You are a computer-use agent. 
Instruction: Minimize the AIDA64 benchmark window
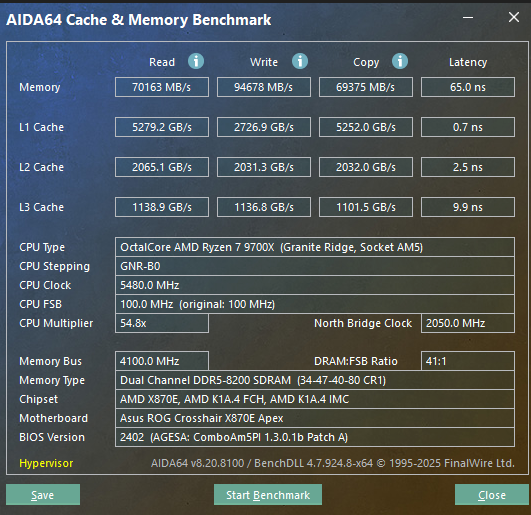[x=468, y=18]
